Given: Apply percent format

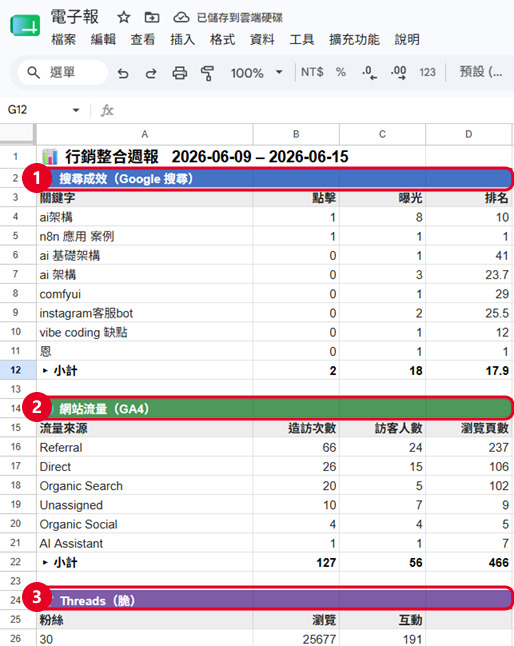Looking at the screenshot, I should [341, 72].
